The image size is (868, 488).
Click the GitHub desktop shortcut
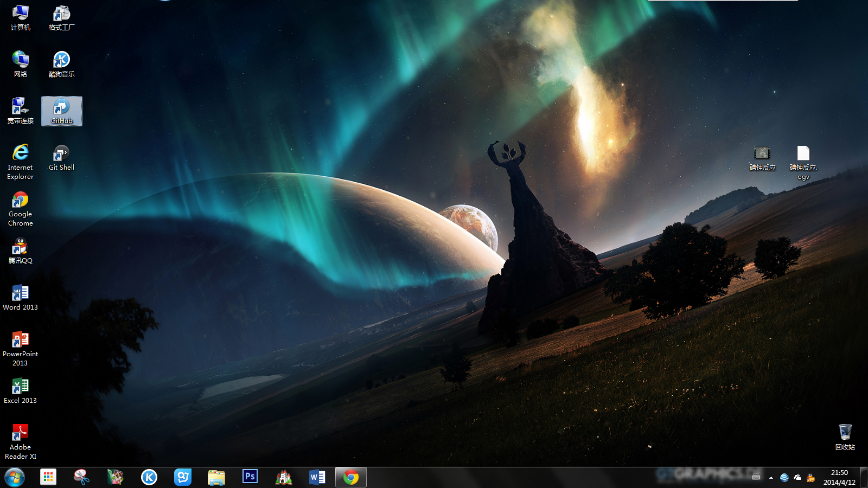point(62,111)
